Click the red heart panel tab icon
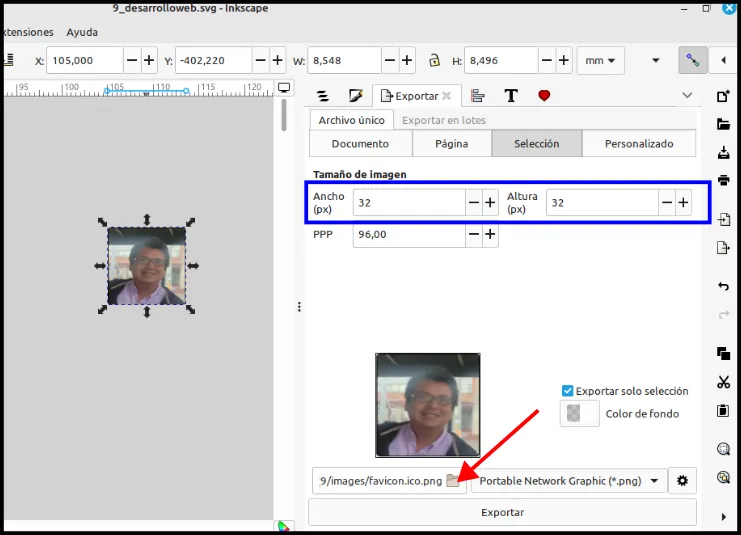 544,96
